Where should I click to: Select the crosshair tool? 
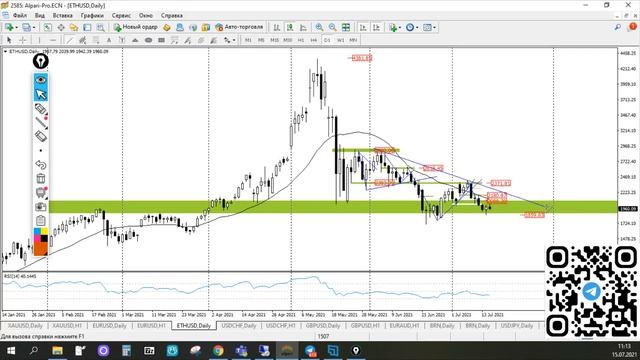(x=22, y=40)
